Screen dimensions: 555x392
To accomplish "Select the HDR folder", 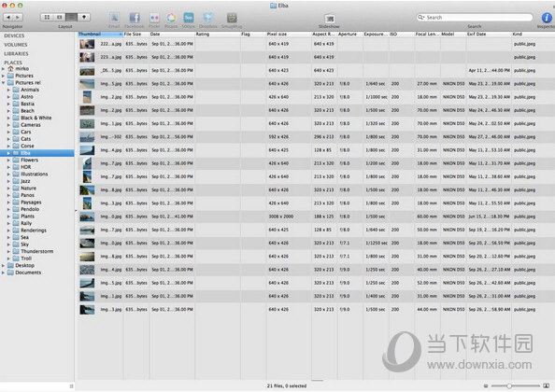I will [x=26, y=167].
